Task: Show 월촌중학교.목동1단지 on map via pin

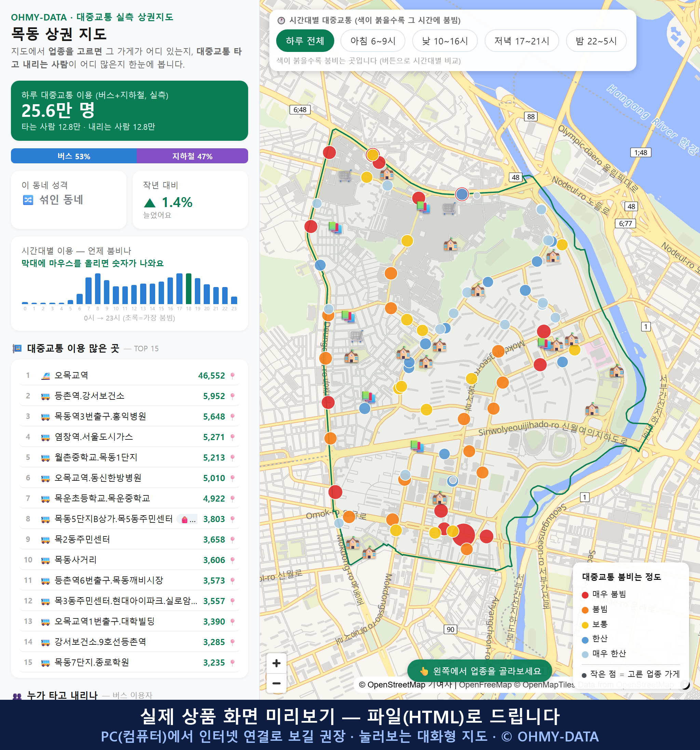Action: [x=232, y=458]
